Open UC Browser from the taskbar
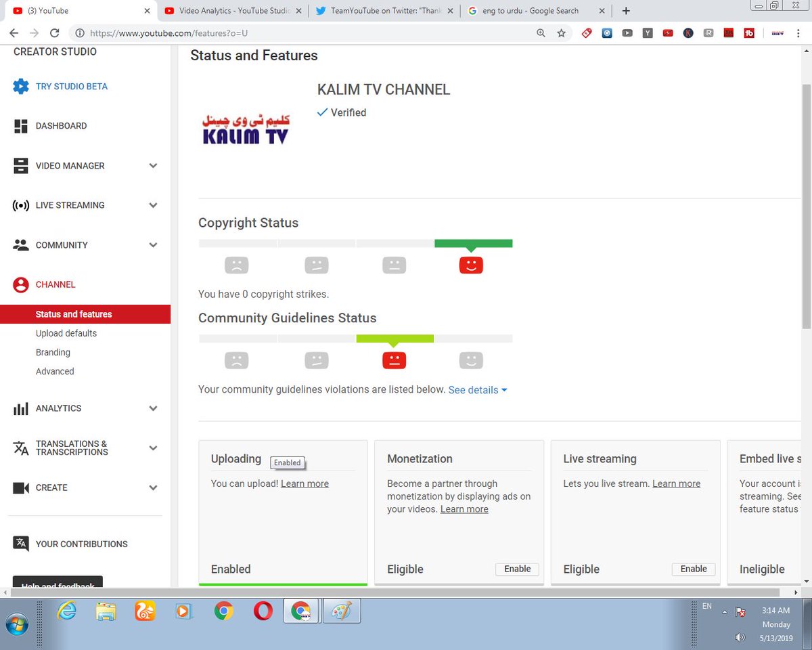The width and height of the screenshot is (812, 650). [145, 611]
